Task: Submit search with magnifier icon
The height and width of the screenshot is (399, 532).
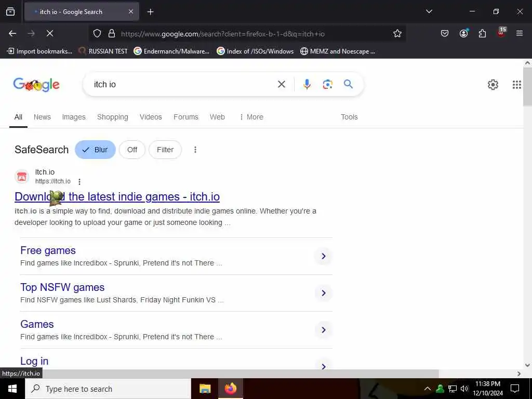Action: (348, 84)
